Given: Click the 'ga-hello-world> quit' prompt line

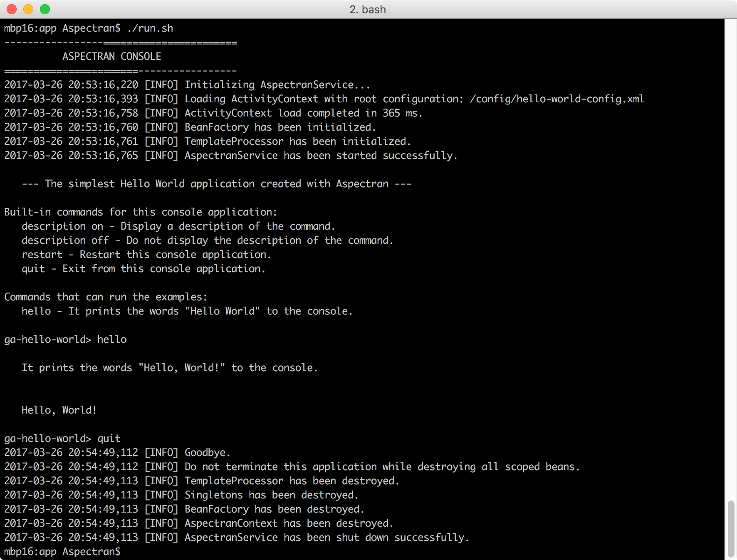Looking at the screenshot, I should 62,439.
